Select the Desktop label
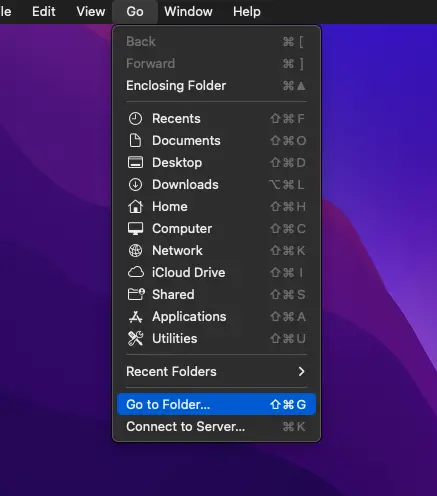This screenshot has height=496, width=437. [177, 163]
